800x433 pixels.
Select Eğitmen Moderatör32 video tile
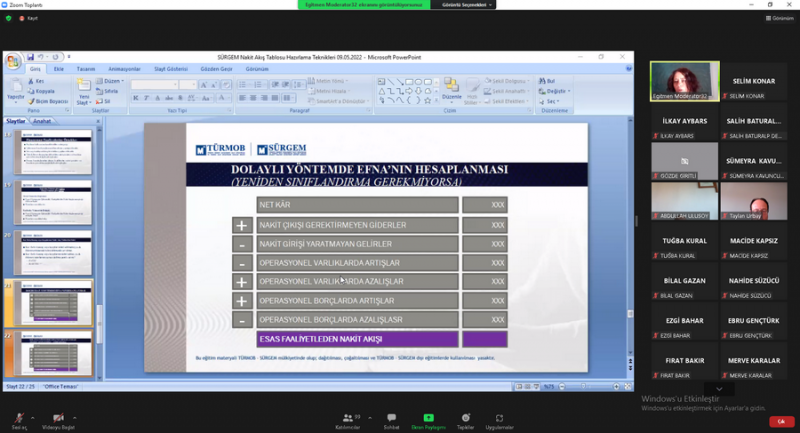click(684, 81)
